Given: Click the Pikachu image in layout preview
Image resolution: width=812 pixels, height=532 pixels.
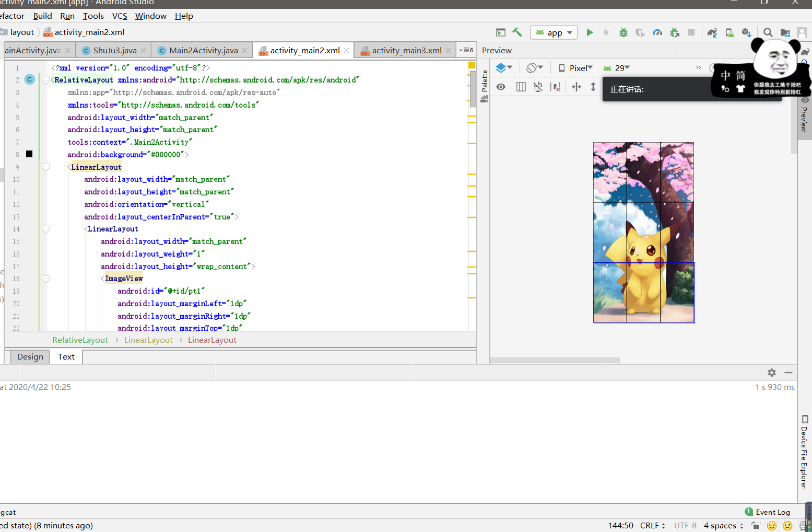Looking at the screenshot, I should coord(643,233).
